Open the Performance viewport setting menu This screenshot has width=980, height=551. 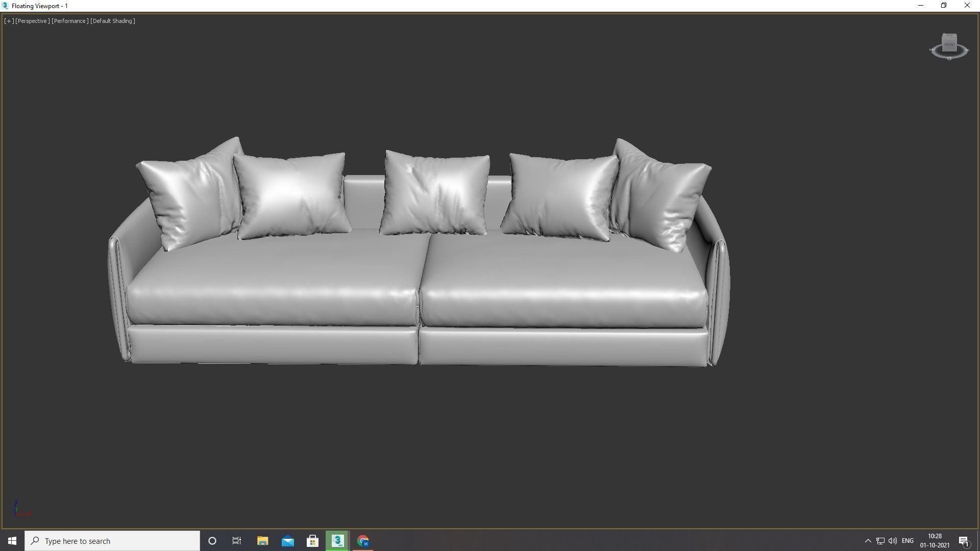coord(70,21)
